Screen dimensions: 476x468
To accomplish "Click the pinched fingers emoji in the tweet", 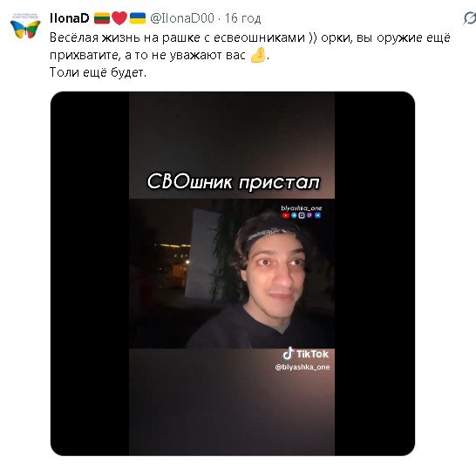I will pos(258,55).
